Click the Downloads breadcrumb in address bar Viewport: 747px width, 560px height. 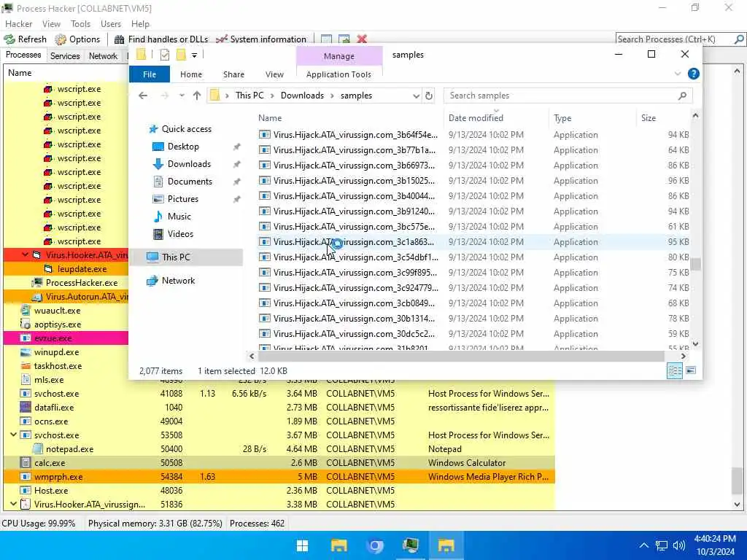[302, 96]
